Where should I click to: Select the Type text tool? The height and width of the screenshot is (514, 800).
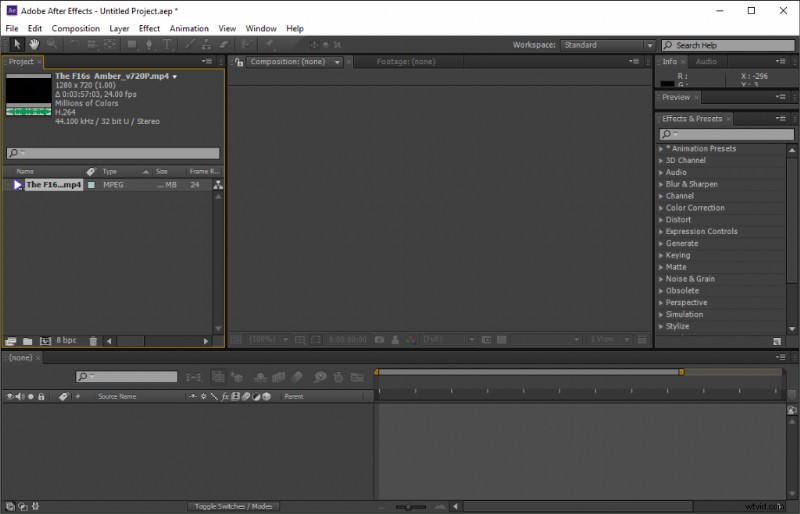(x=166, y=44)
